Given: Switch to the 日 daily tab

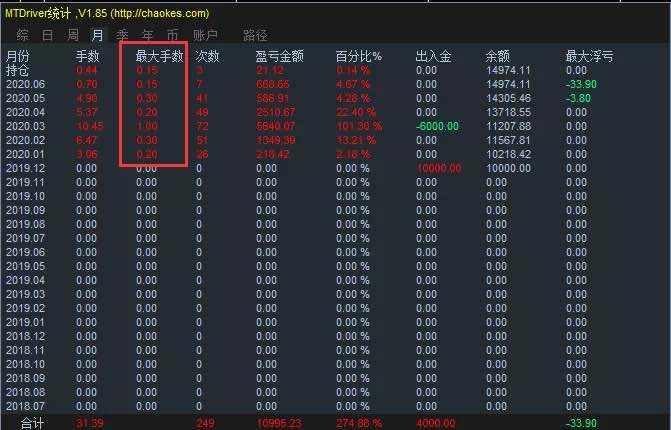Looking at the screenshot, I should [48, 35].
